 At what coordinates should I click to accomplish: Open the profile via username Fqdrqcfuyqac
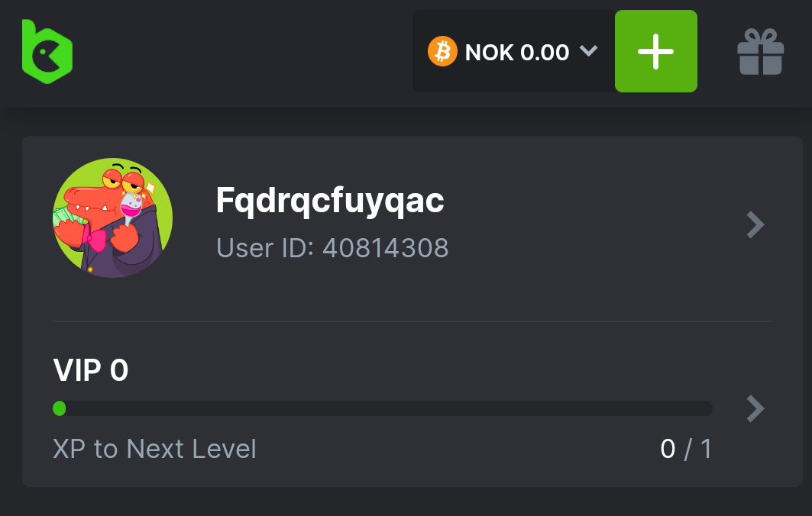pos(330,201)
